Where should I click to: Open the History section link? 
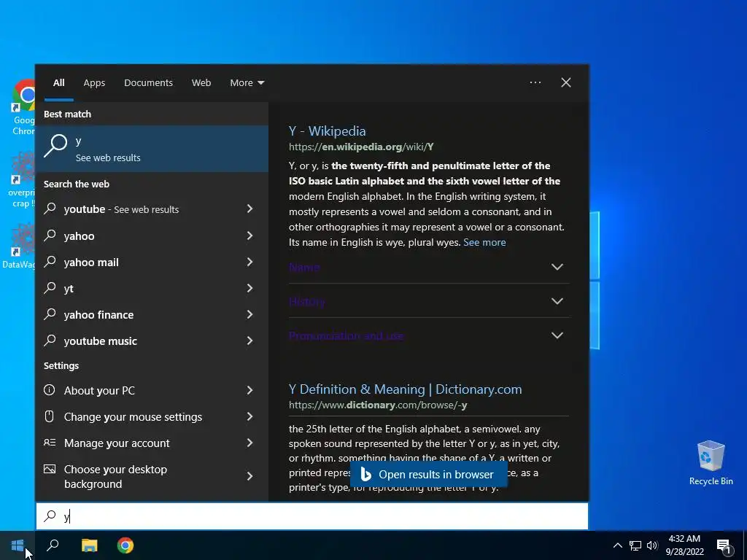click(x=307, y=301)
